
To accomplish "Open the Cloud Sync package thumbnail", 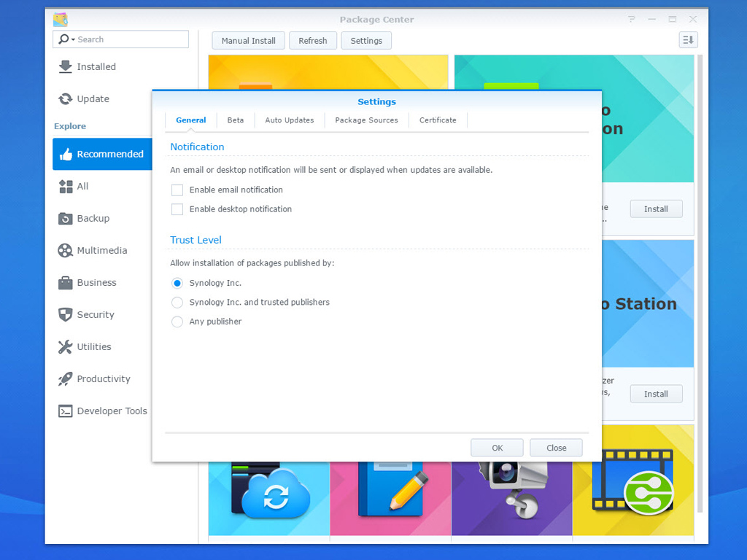I will (x=269, y=498).
